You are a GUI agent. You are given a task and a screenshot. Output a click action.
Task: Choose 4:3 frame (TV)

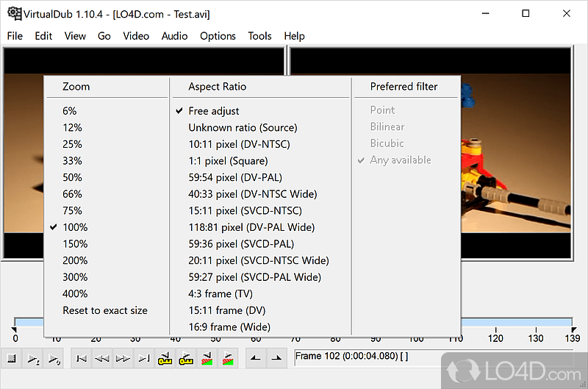pyautogui.click(x=261, y=293)
